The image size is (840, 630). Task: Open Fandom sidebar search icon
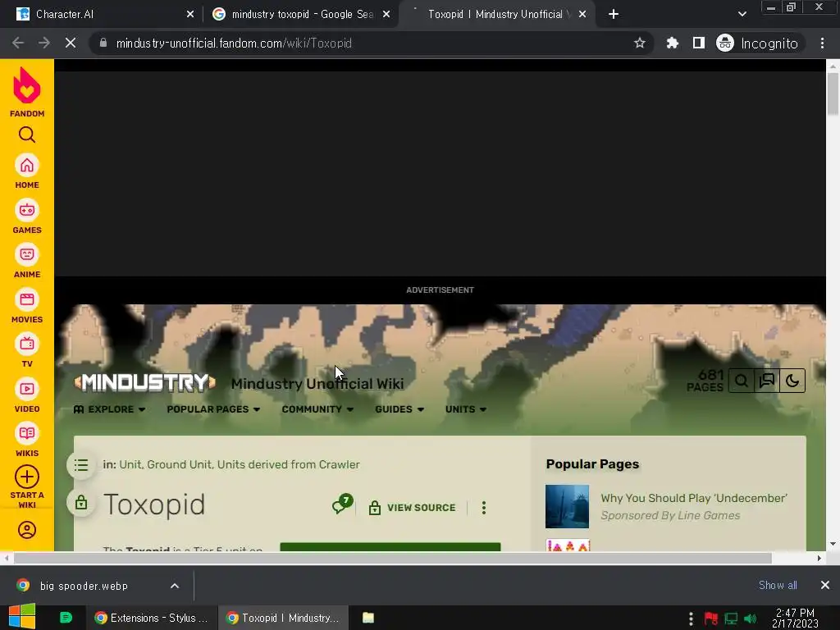pos(27,135)
